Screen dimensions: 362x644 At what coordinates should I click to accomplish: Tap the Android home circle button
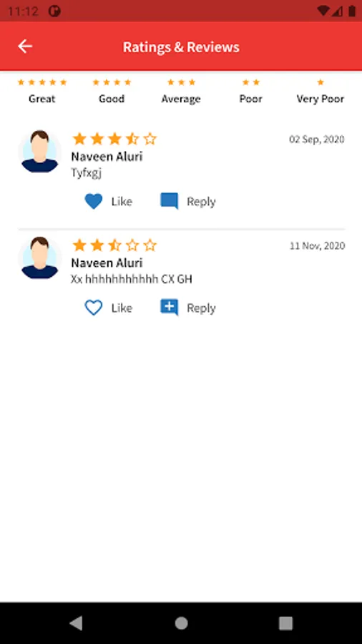pyautogui.click(x=181, y=623)
